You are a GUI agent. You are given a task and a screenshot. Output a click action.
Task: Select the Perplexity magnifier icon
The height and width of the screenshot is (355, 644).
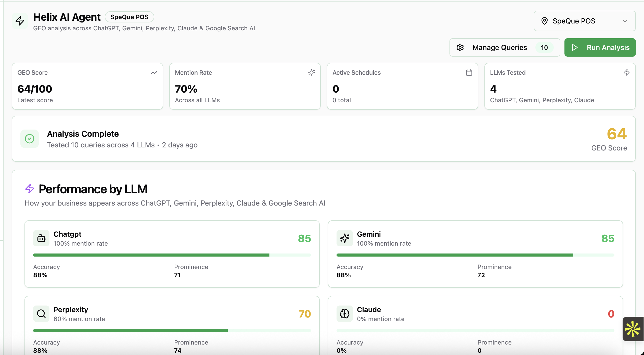pos(41,313)
